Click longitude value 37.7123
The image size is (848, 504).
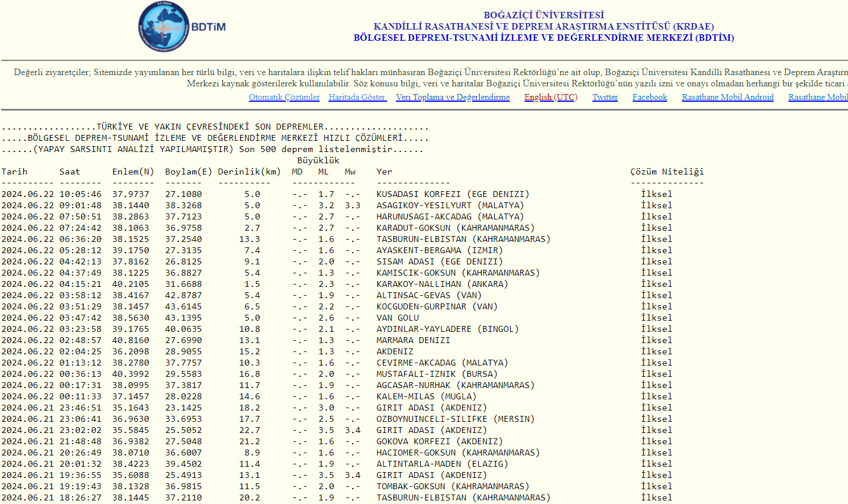tap(183, 217)
